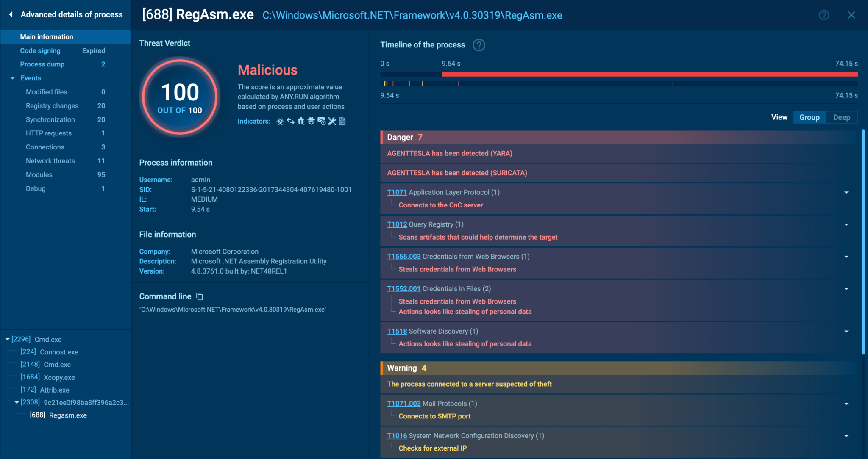Select the suspicious email indicator icon
The image size is (868, 459).
tap(322, 122)
